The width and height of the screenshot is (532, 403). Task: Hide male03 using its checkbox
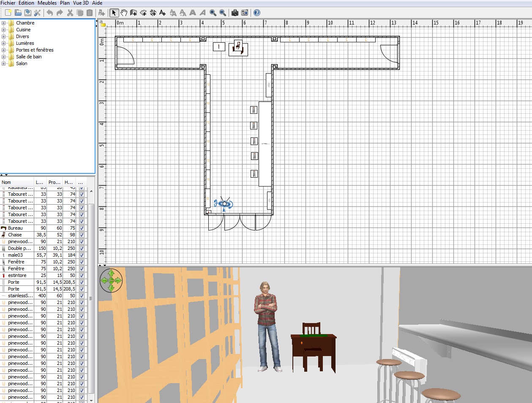tap(82, 255)
